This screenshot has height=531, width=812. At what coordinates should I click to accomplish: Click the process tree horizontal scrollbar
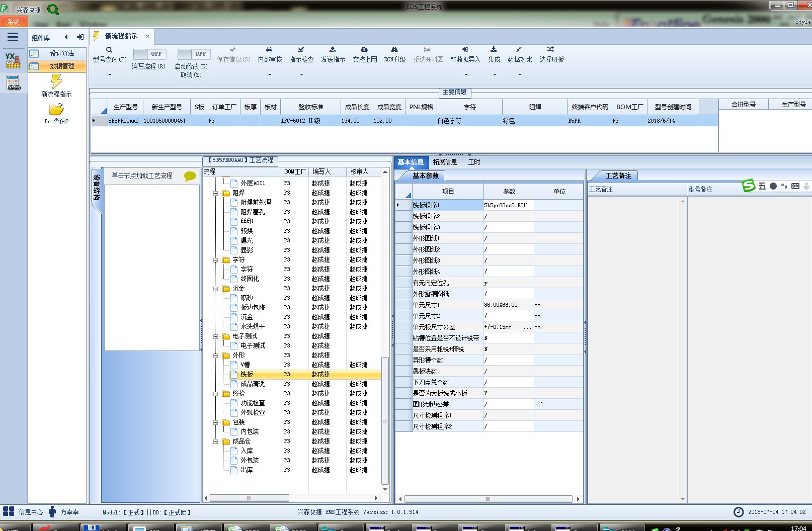[x=249, y=498]
